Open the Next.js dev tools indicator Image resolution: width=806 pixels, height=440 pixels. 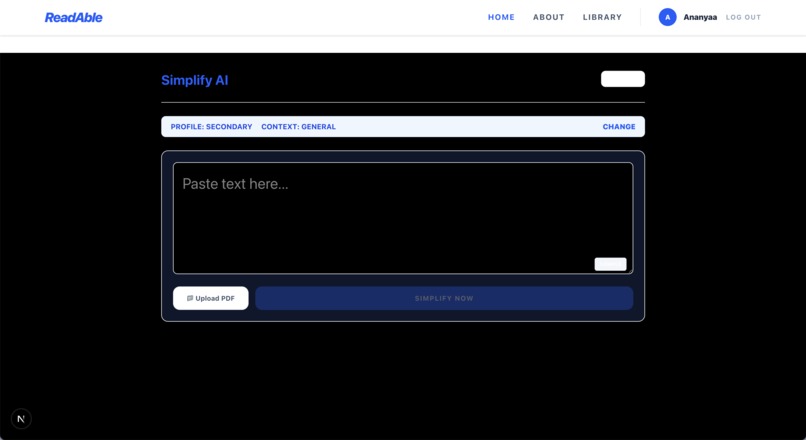tap(21, 418)
